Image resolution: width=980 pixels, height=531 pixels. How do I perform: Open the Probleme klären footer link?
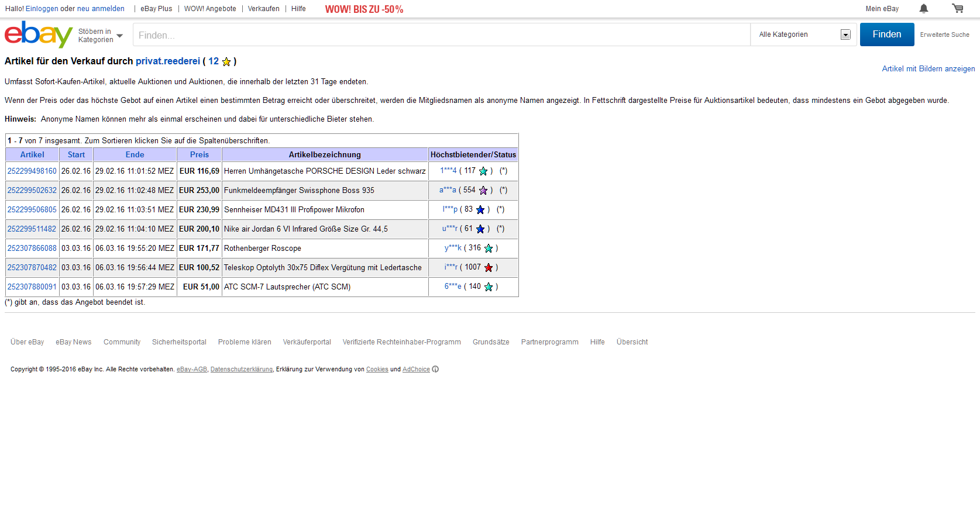(245, 342)
